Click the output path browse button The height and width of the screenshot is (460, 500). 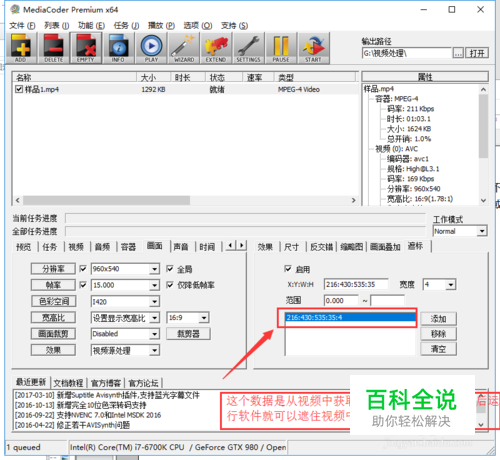[458, 53]
